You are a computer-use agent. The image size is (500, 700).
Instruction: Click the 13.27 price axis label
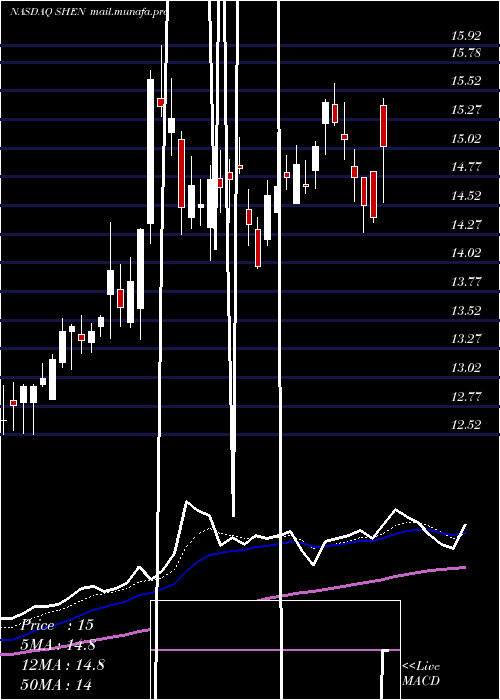point(466,338)
